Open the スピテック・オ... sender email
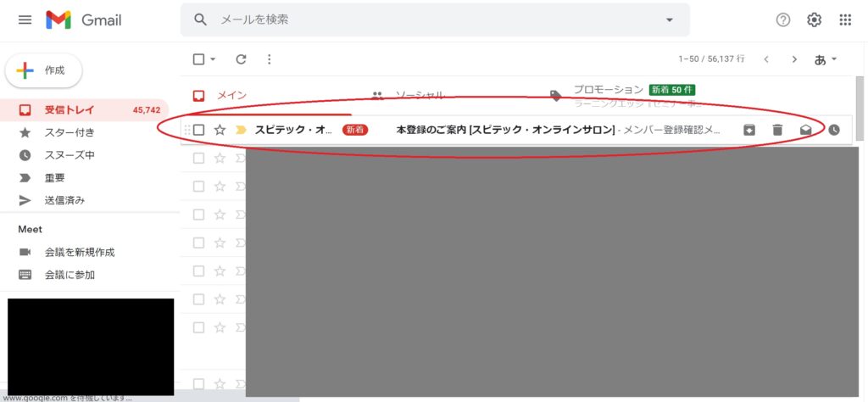This screenshot has height=402, width=868. tap(293, 130)
